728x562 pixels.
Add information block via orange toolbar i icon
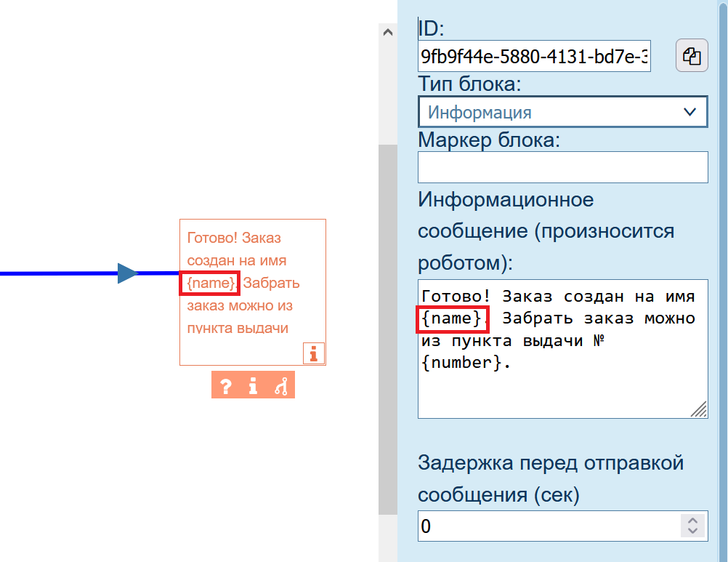253,385
